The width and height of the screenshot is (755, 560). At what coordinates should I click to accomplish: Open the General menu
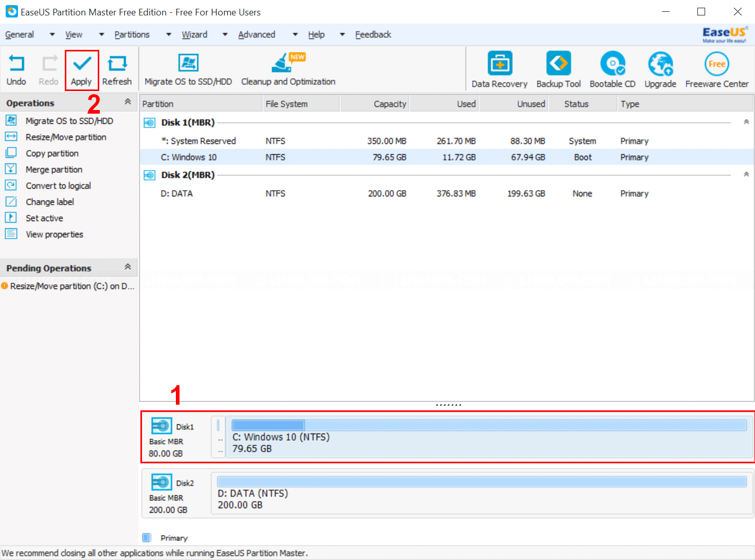(x=20, y=34)
